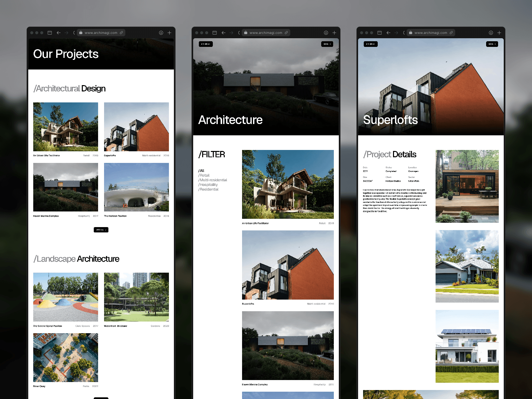
Task: Open Waterfront Brisbane thumbnail
Action: point(136,297)
